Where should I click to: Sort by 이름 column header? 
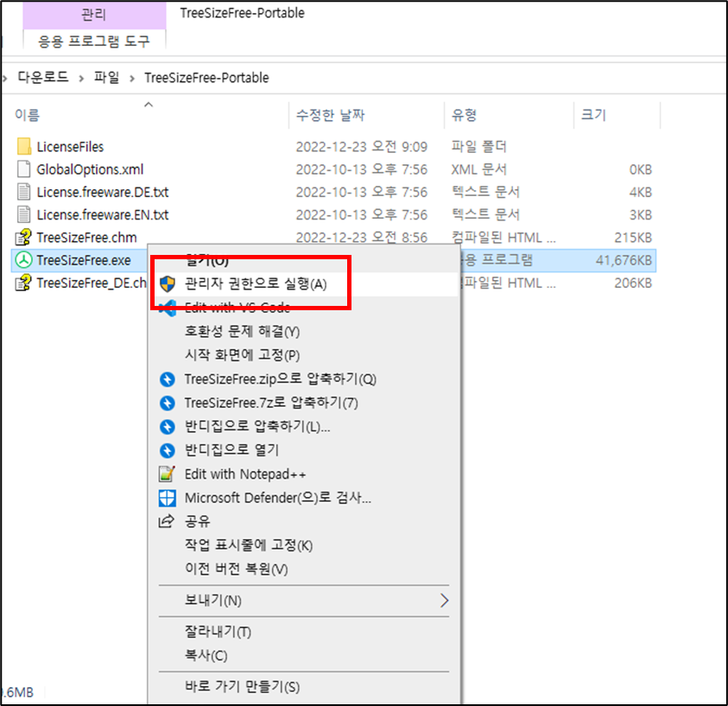point(28,115)
